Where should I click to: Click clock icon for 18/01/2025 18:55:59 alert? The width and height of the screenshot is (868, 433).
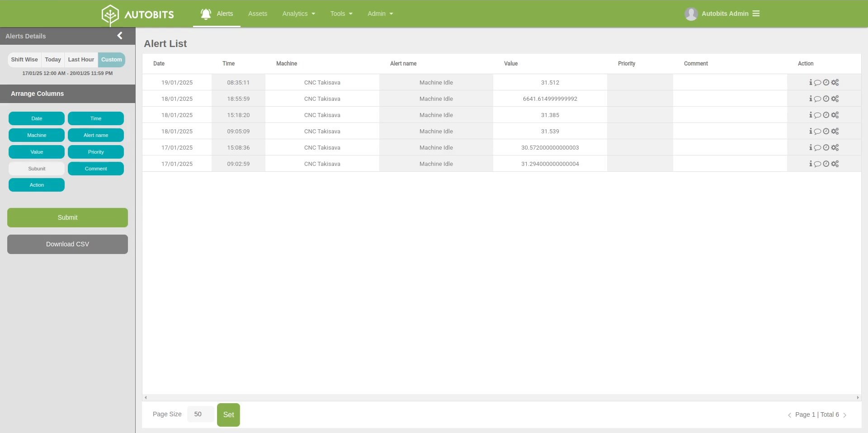[826, 99]
